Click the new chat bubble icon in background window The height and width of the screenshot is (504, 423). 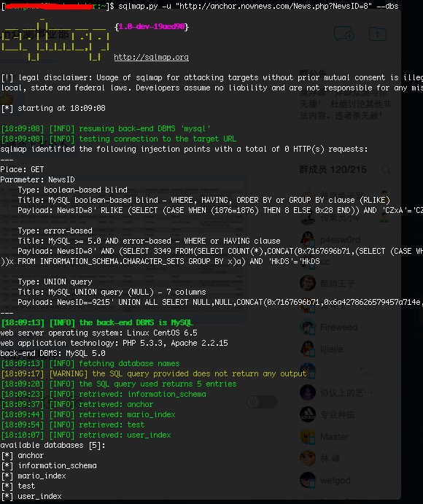click(x=344, y=34)
